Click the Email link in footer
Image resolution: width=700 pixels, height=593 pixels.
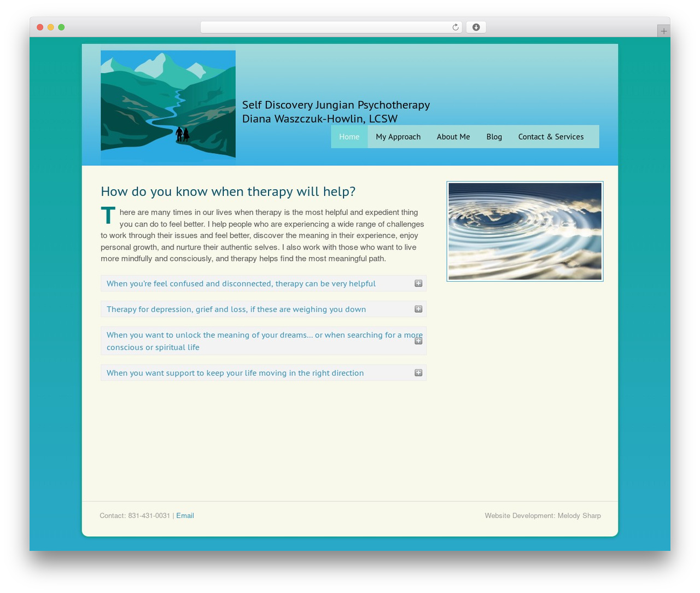pos(185,516)
